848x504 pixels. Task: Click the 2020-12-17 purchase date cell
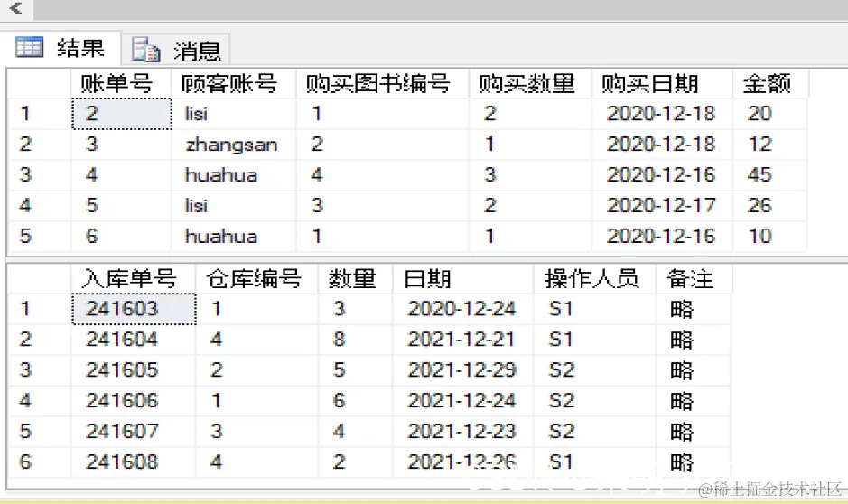(x=662, y=206)
